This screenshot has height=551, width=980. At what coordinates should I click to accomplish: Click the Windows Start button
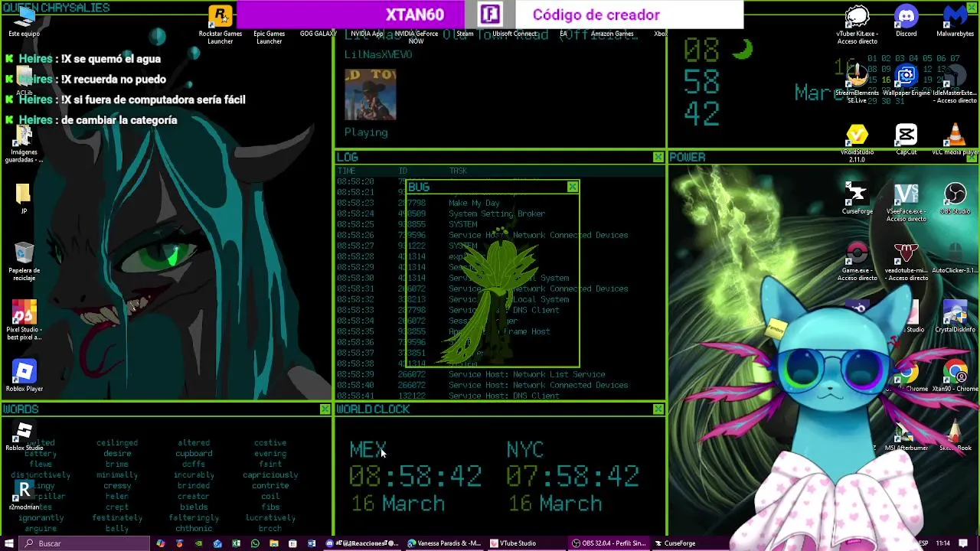[10, 543]
